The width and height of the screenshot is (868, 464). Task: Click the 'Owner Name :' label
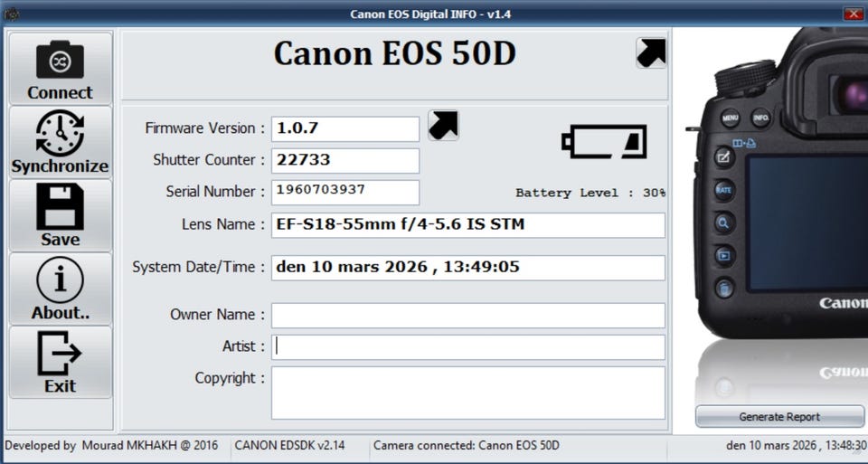click(218, 315)
